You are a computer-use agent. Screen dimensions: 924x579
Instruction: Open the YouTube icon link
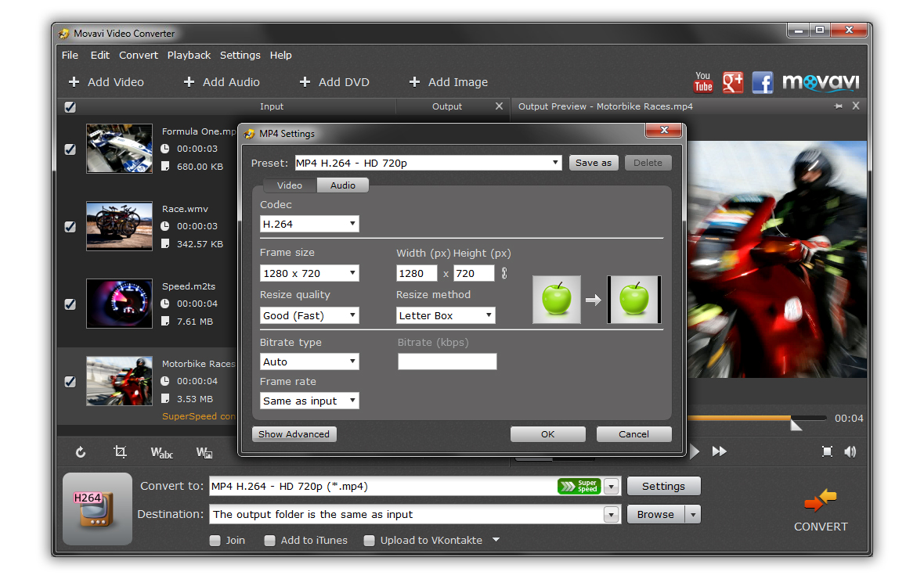(703, 82)
